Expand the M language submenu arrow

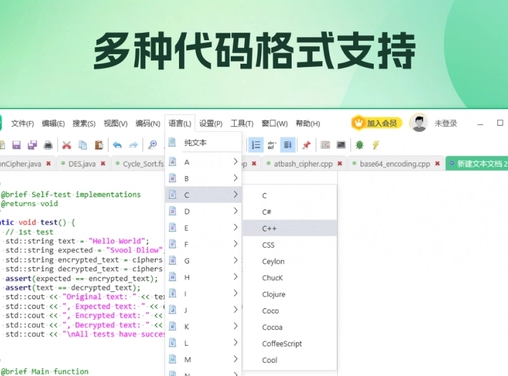[235, 359]
